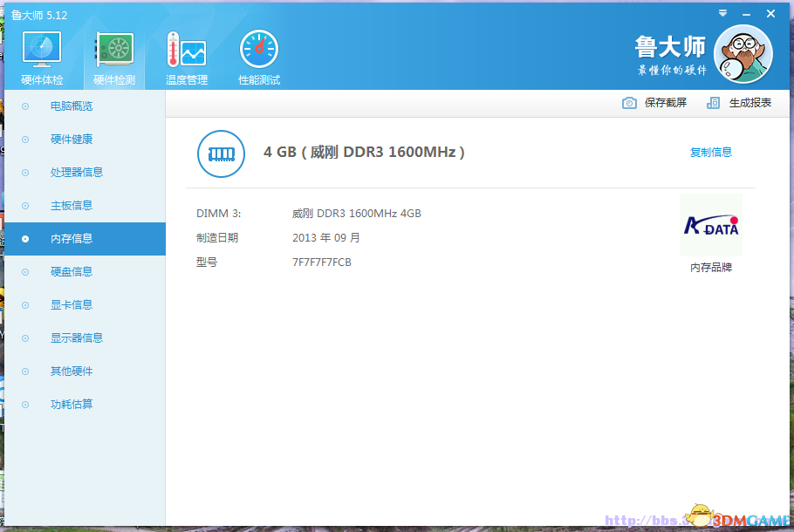Click the radio dot beside 硬件健康
Viewport: 794px width, 532px height.
(25, 140)
